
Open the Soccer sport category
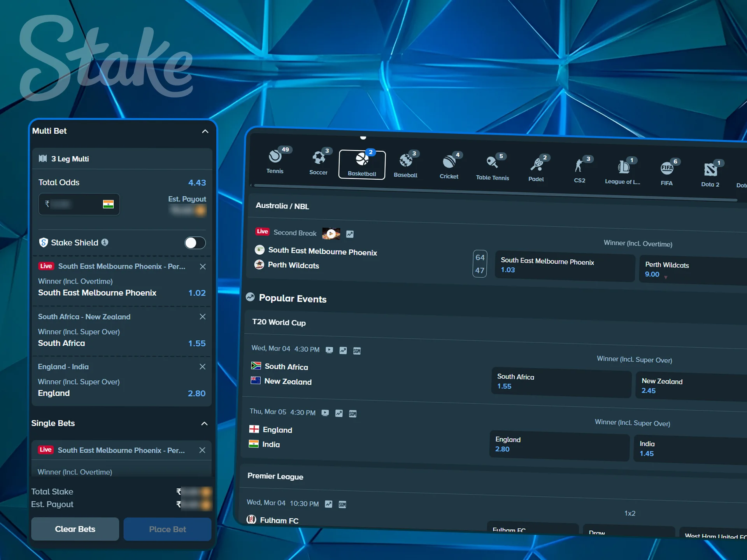click(318, 162)
